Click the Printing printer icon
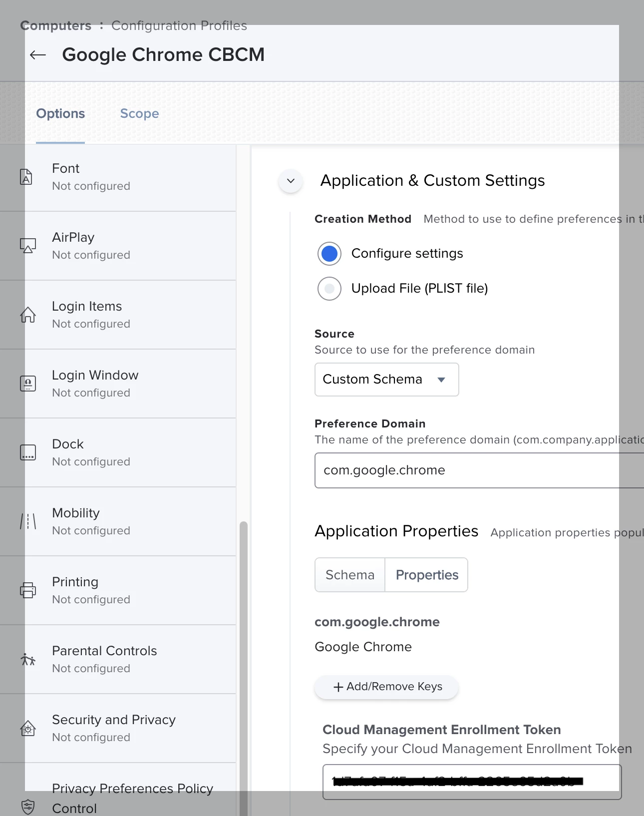The width and height of the screenshot is (644, 816). coord(28,590)
